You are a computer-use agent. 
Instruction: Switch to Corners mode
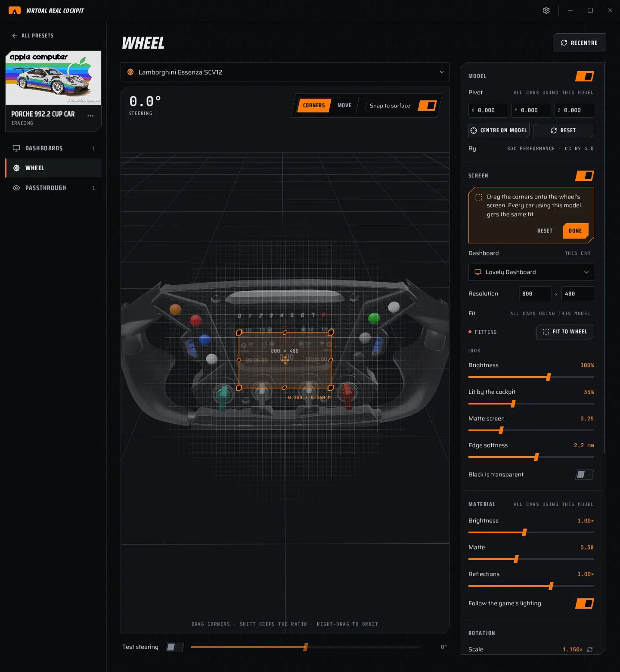click(x=314, y=106)
